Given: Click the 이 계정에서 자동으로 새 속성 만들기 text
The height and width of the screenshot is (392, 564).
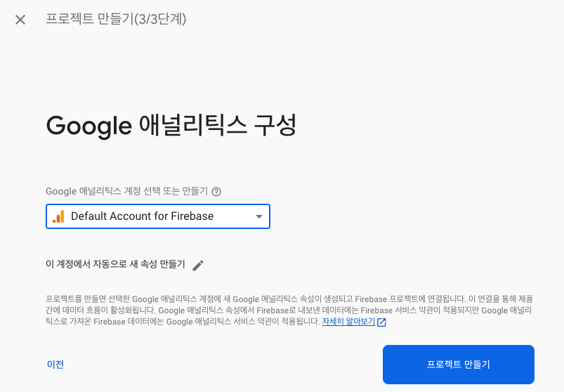Looking at the screenshot, I should [x=115, y=264].
